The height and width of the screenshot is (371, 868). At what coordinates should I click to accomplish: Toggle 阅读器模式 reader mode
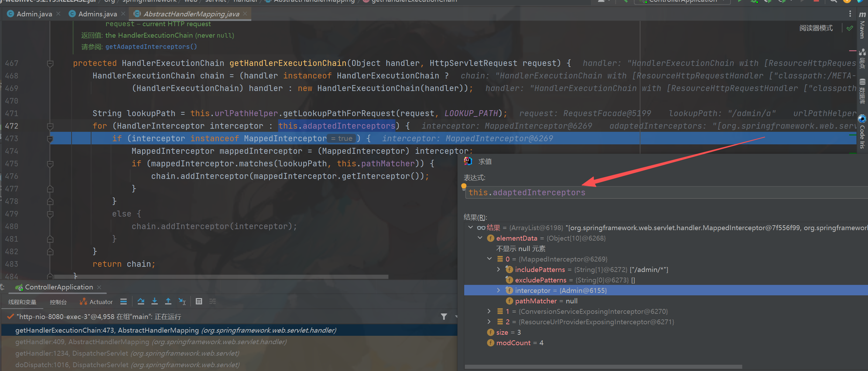(x=816, y=28)
